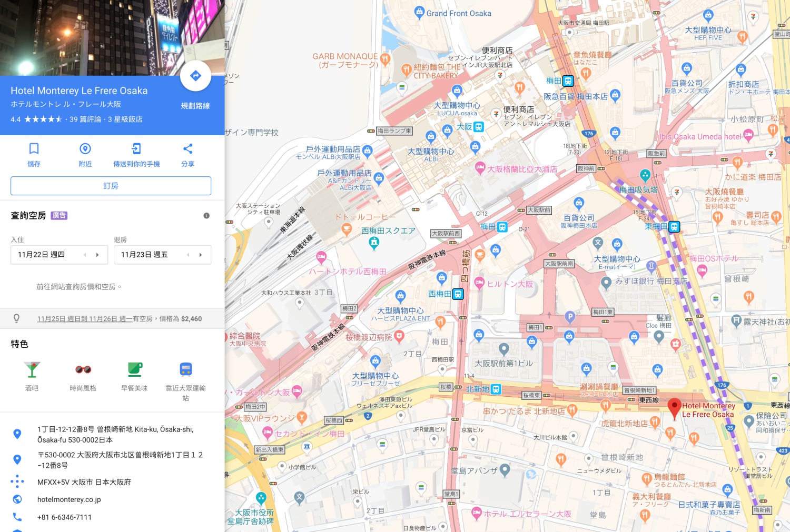Move check-out date to previous day

(x=188, y=255)
